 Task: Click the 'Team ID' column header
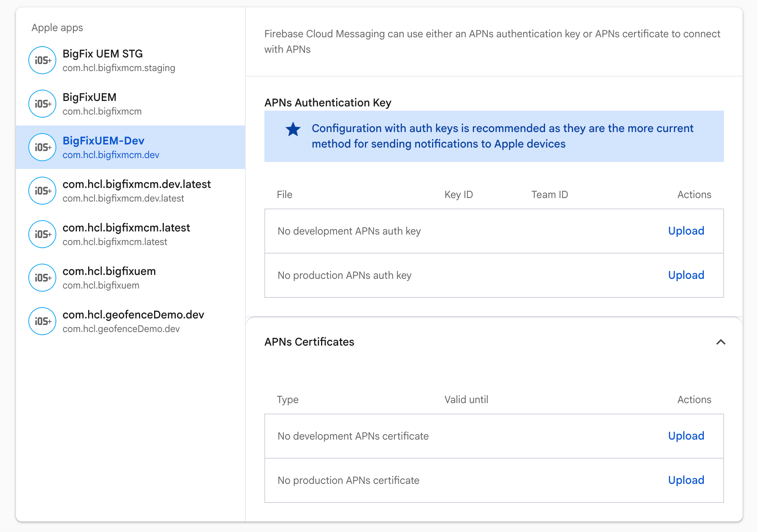point(550,195)
